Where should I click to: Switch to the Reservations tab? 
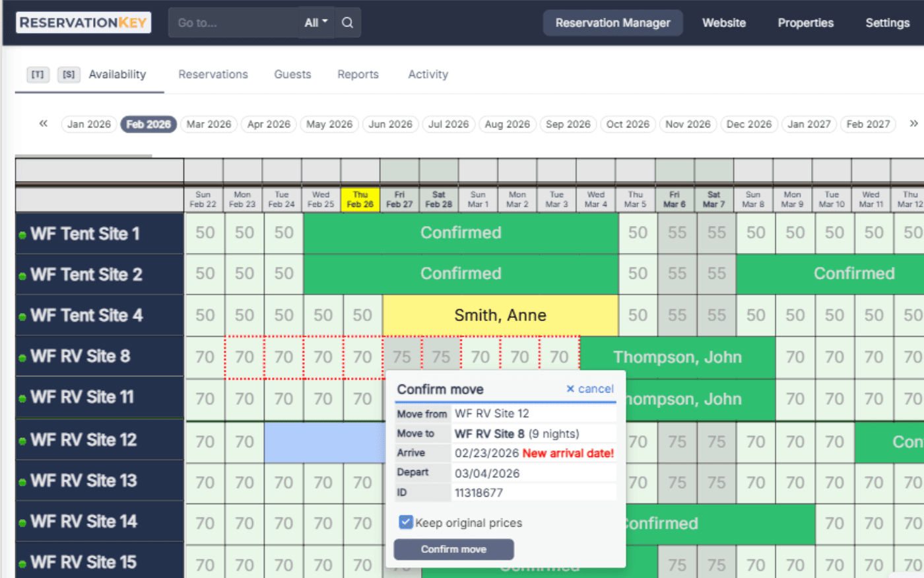coord(213,74)
